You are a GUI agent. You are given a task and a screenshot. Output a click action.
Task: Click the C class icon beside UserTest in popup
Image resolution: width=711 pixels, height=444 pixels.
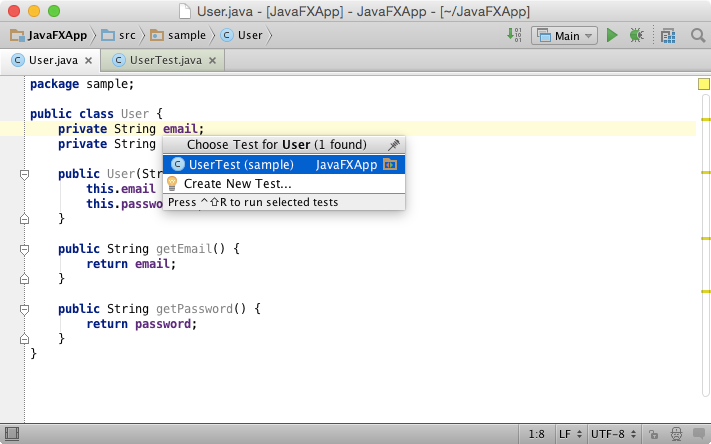click(178, 164)
